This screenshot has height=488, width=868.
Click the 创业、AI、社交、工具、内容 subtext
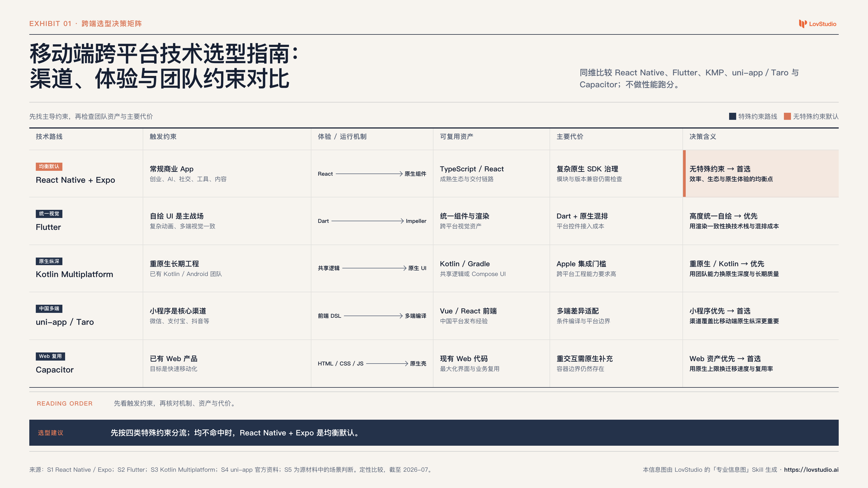[x=188, y=179]
